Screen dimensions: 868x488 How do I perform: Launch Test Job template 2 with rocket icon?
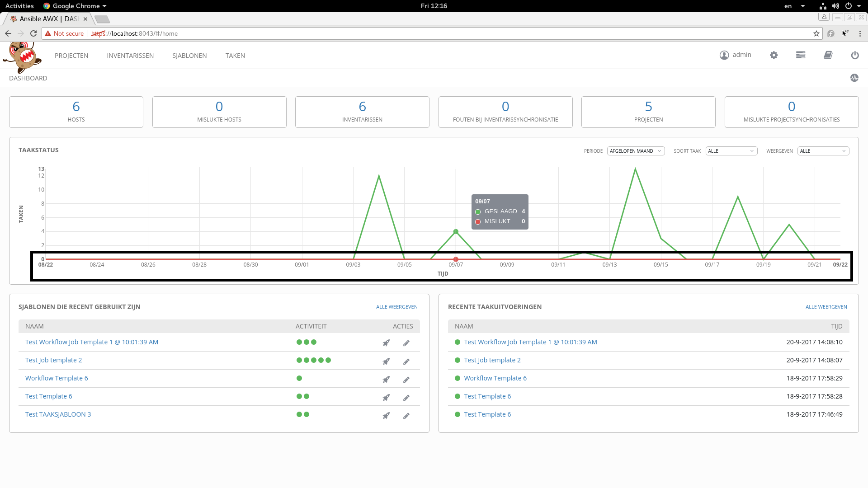[386, 361]
